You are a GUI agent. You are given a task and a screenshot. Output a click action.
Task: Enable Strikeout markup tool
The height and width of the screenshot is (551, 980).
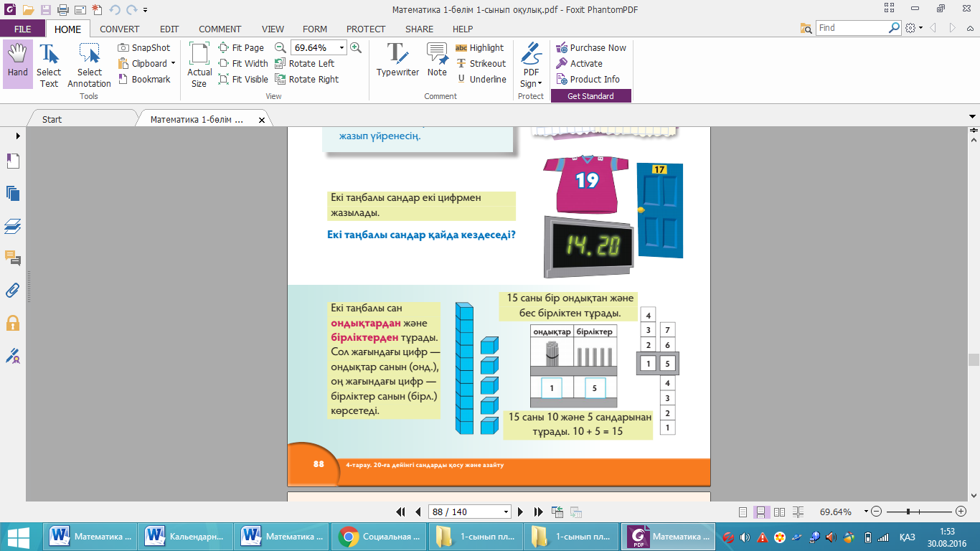click(480, 64)
